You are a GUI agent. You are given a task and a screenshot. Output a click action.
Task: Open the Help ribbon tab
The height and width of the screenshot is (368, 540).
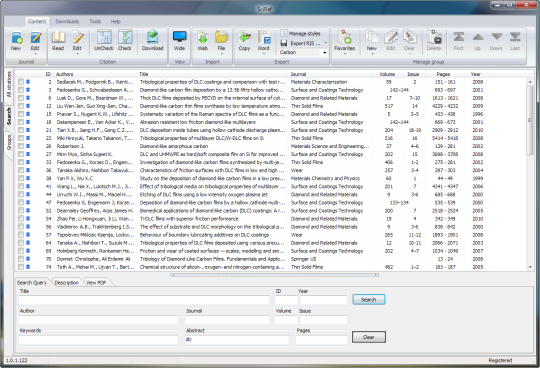116,21
